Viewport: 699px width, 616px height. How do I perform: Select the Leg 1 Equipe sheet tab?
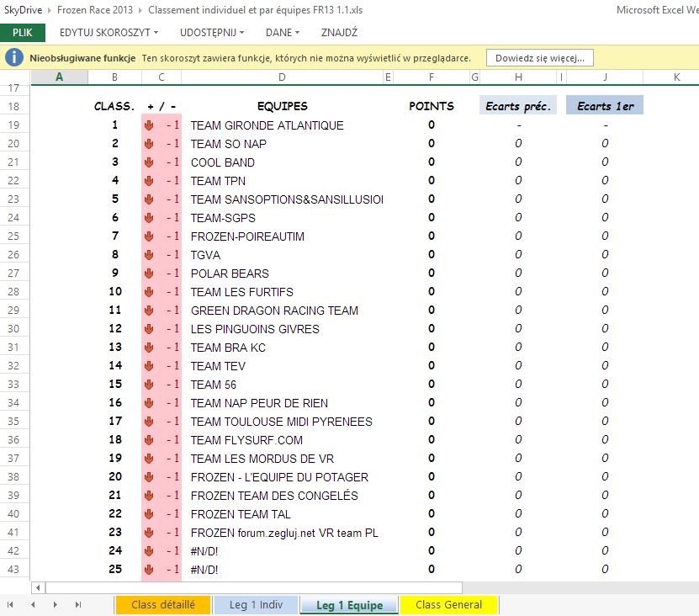tap(350, 605)
